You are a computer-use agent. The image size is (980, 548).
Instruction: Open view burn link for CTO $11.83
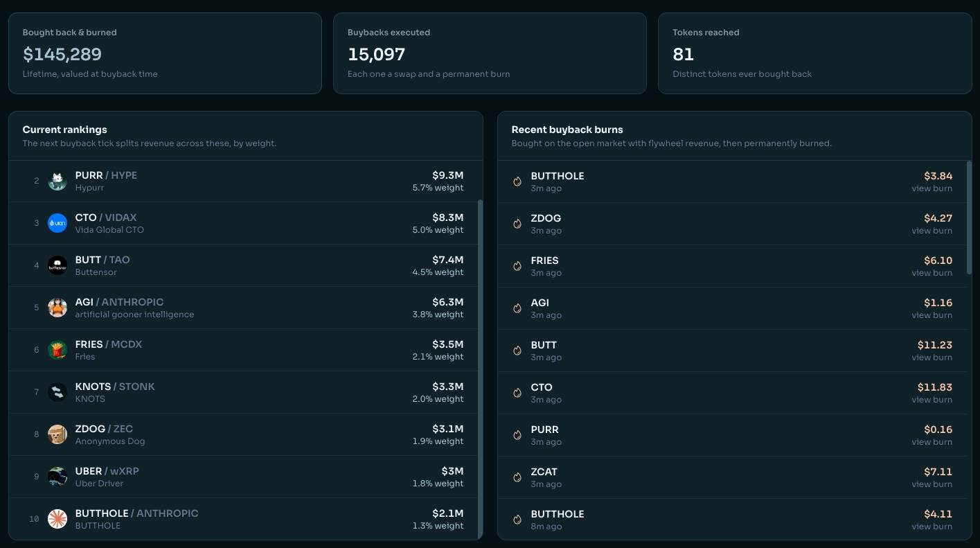click(932, 400)
